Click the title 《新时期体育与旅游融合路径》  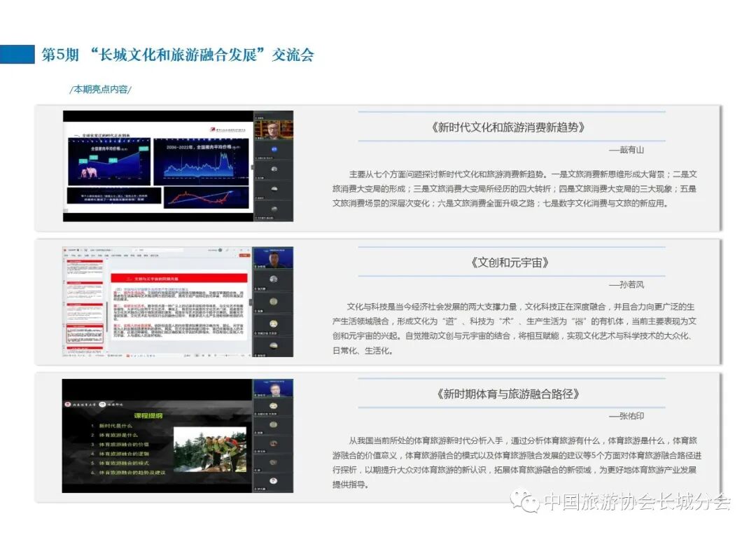[x=507, y=394]
